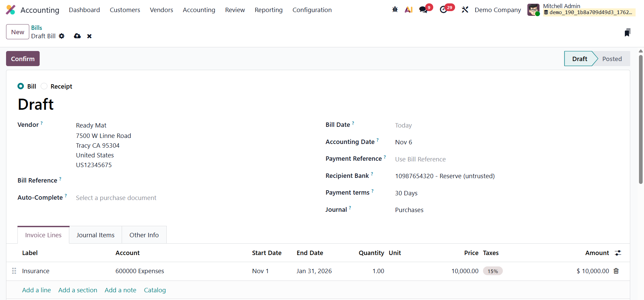Click the cloud save icon
Screen dimensions: 644x300
point(77,36)
